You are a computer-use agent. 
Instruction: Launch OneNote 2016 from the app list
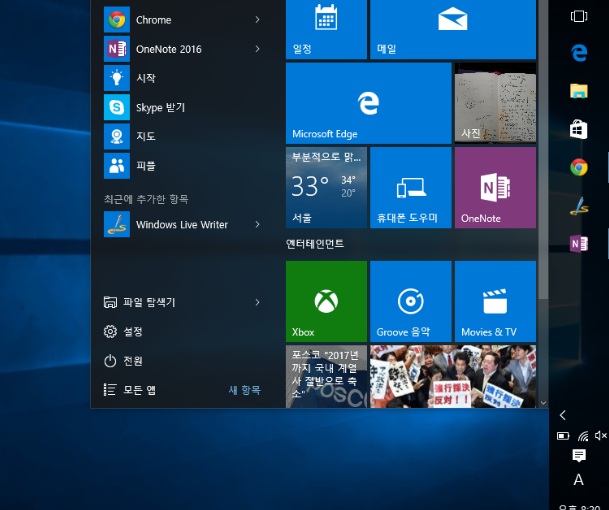pos(182,49)
